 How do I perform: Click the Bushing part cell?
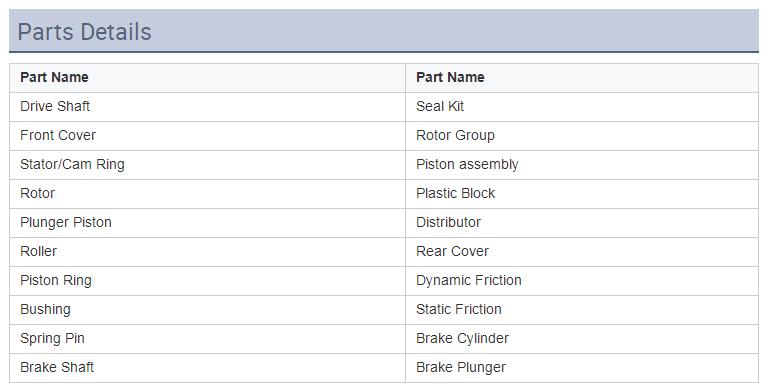click(x=207, y=309)
